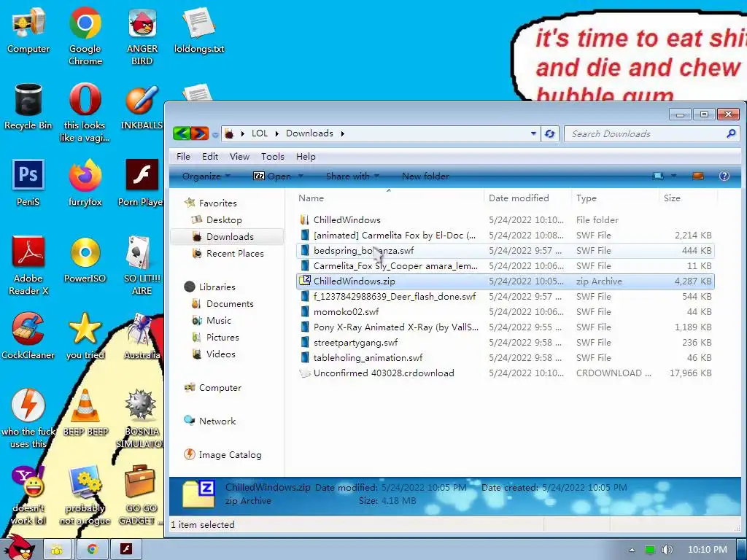Click the Help question mark icon
This screenshot has width=747, height=560.
click(x=724, y=176)
